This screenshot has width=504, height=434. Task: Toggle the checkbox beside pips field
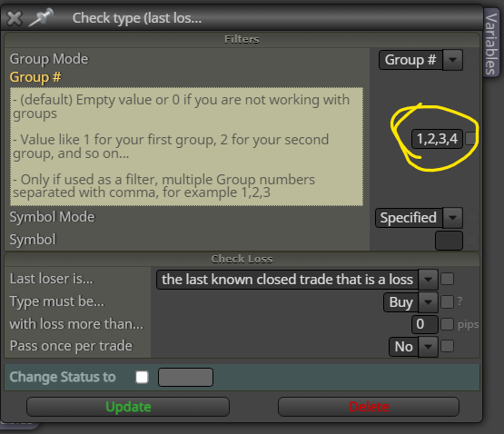(x=447, y=324)
